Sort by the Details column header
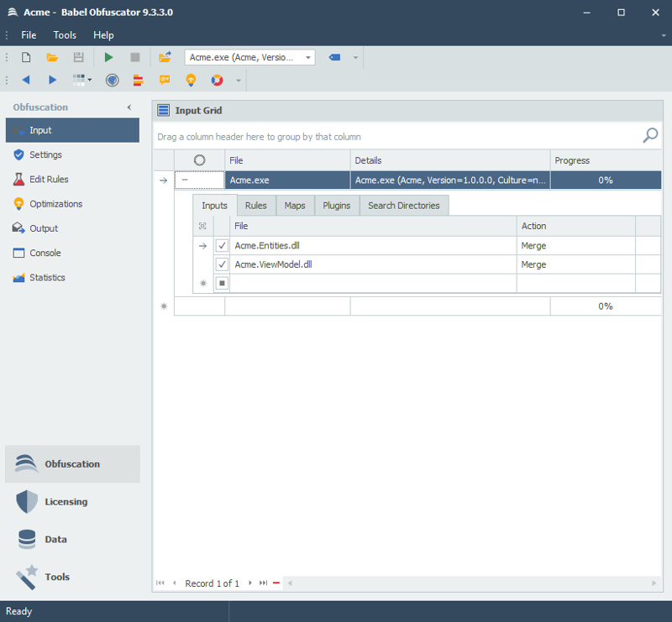The image size is (672, 622). [450, 160]
